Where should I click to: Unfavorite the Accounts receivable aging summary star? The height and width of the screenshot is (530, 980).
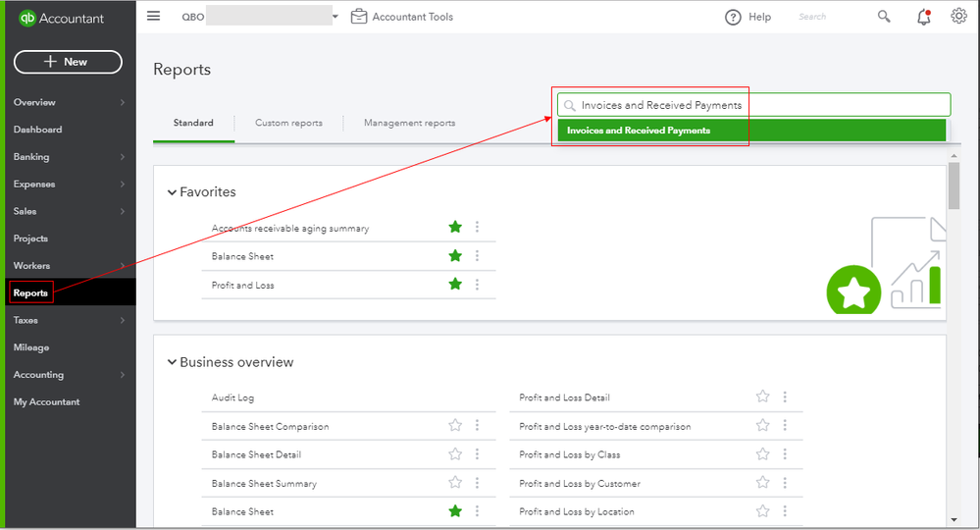[455, 228]
